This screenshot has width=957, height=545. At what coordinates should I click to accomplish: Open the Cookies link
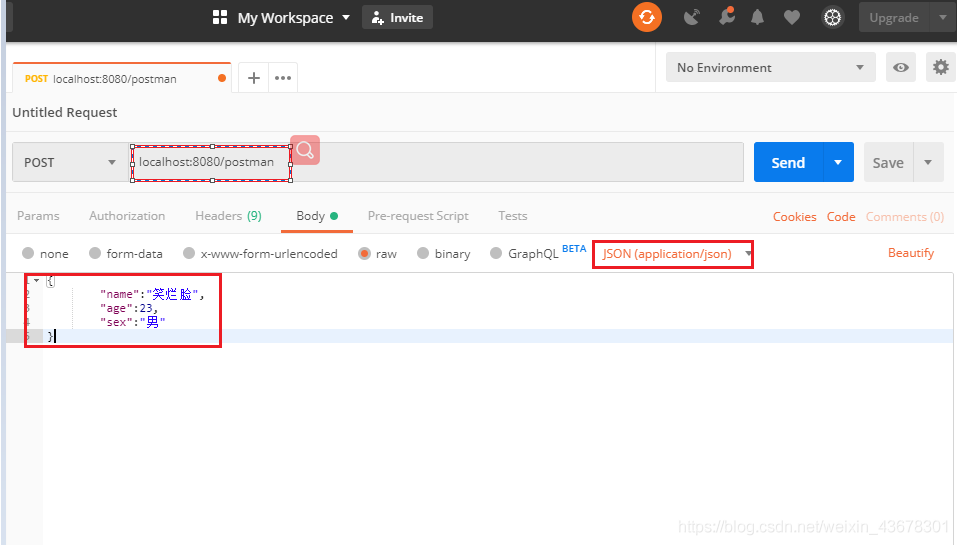pyautogui.click(x=795, y=217)
